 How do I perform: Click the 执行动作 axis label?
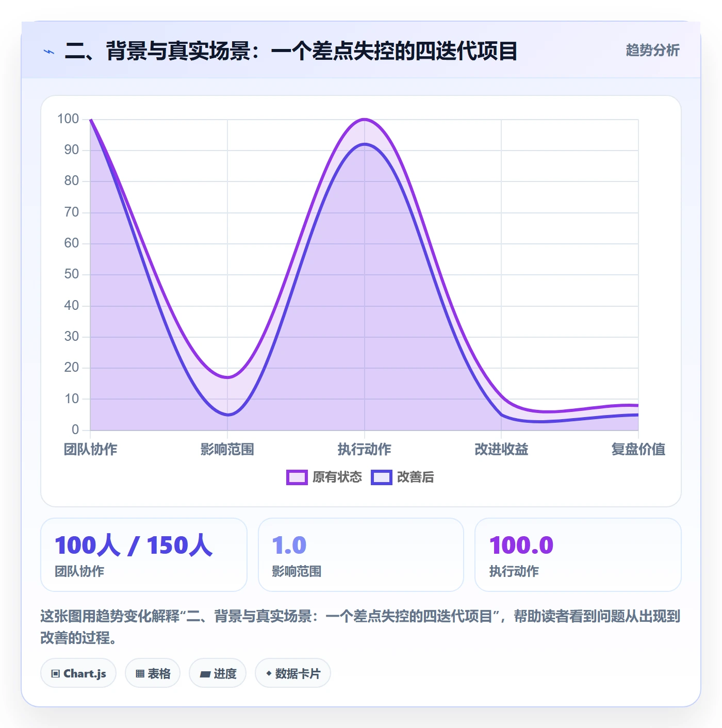pos(365,449)
